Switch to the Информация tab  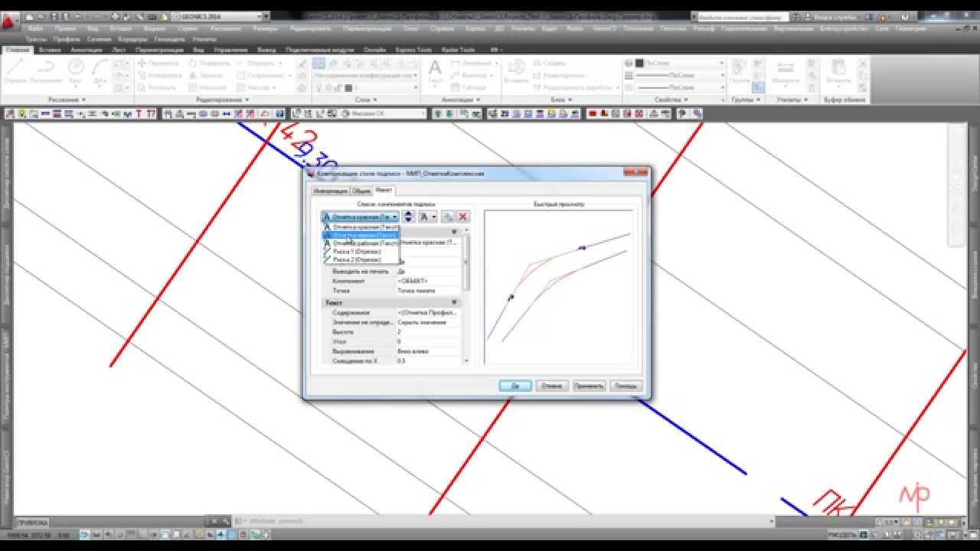pos(331,191)
